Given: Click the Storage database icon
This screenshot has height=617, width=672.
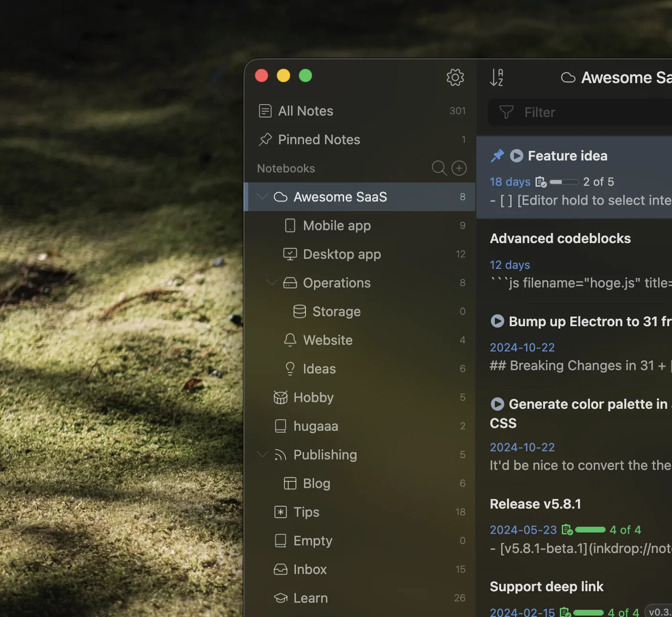Looking at the screenshot, I should point(300,311).
